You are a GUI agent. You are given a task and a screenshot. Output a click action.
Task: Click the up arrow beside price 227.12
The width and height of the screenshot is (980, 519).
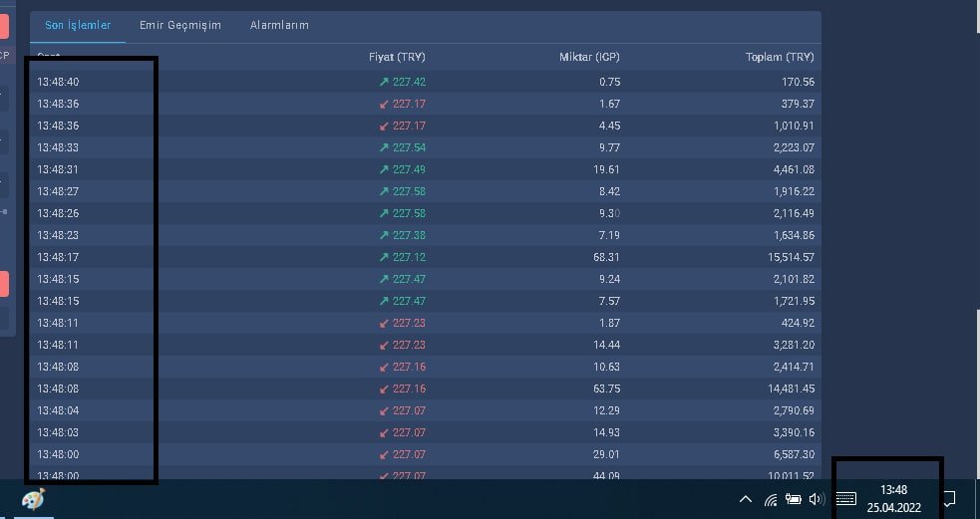pos(384,257)
